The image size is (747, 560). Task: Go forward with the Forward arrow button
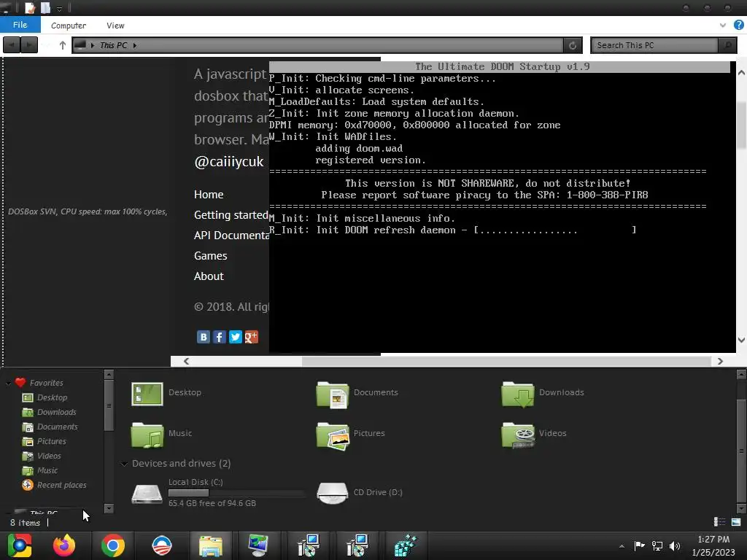point(29,45)
